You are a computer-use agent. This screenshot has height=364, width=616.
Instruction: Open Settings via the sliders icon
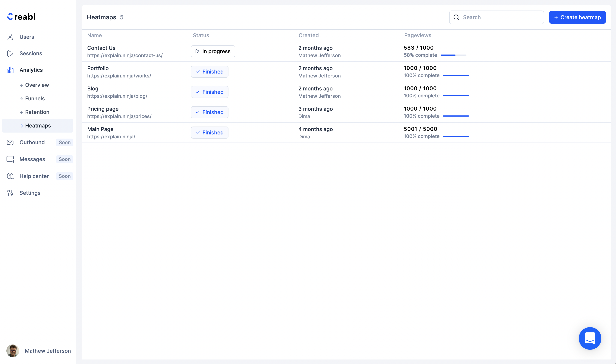tap(10, 193)
